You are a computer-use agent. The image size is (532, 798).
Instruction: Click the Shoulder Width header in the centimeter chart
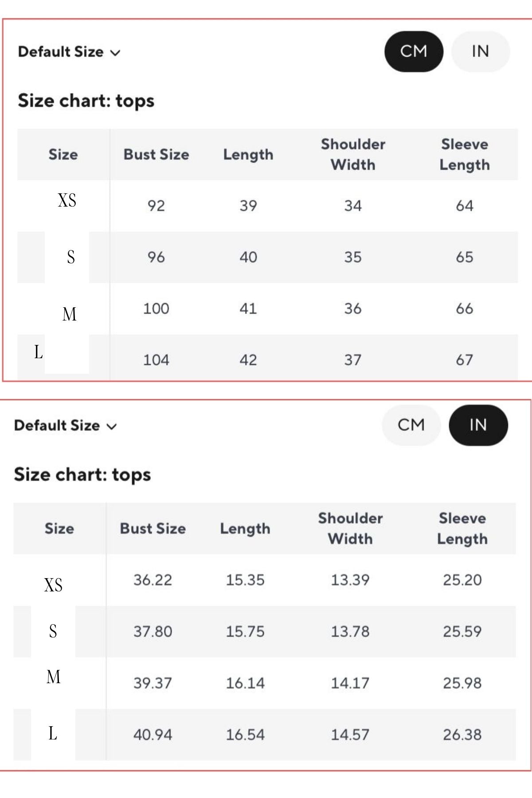click(353, 154)
